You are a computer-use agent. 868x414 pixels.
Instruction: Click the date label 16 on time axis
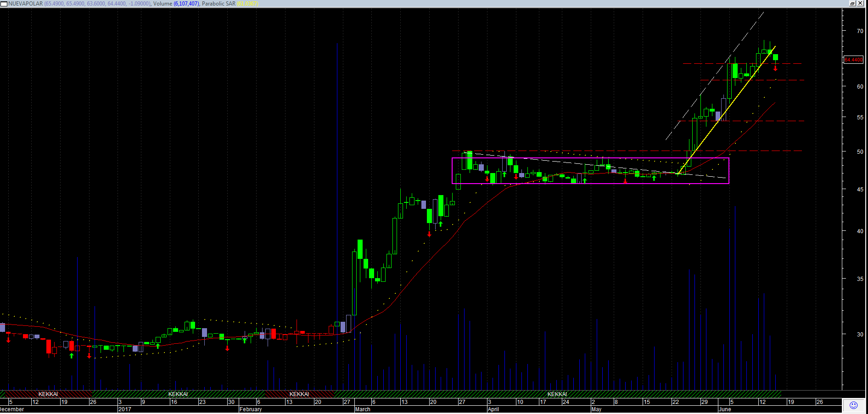[x=174, y=402]
